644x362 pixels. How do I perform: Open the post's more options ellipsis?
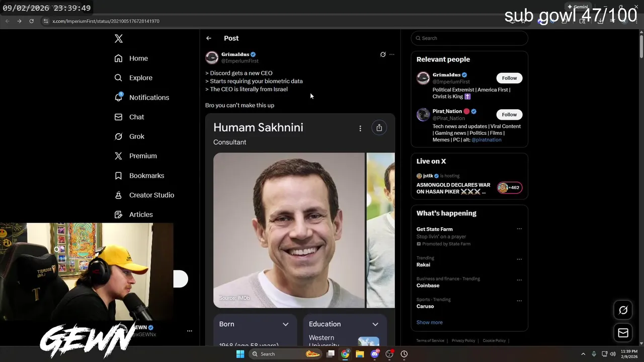392,54
